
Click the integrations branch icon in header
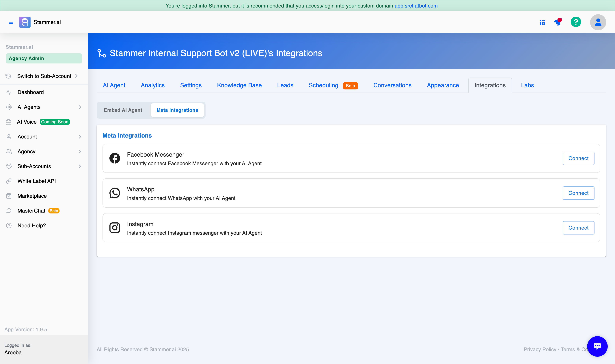click(102, 53)
